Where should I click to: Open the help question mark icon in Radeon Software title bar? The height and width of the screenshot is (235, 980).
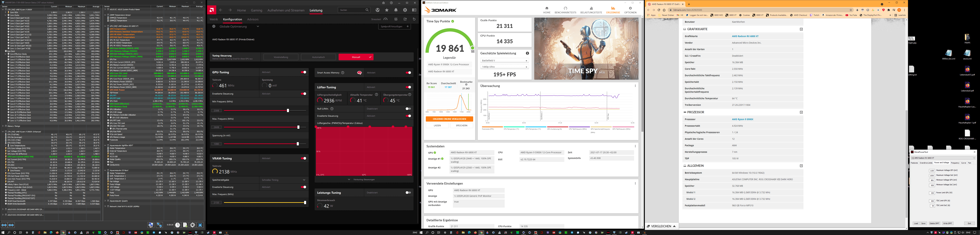[x=392, y=3]
